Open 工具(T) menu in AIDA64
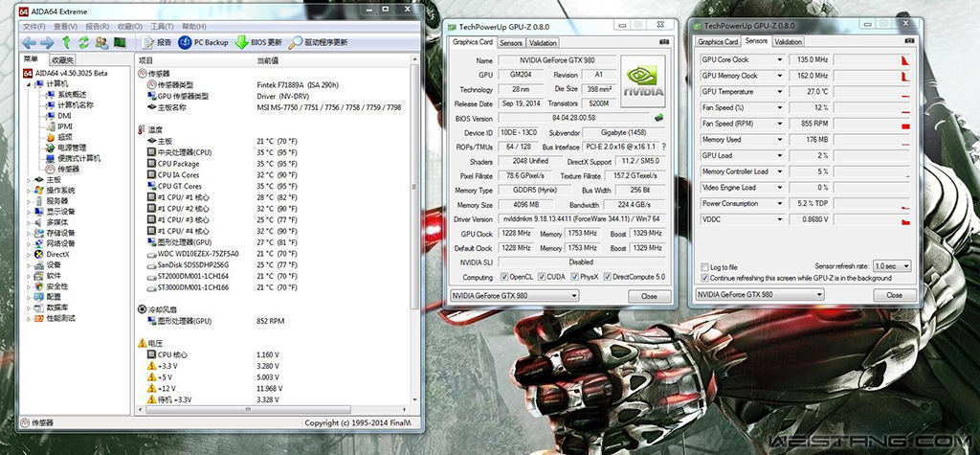Screen dimensions: 980x455 162,26
